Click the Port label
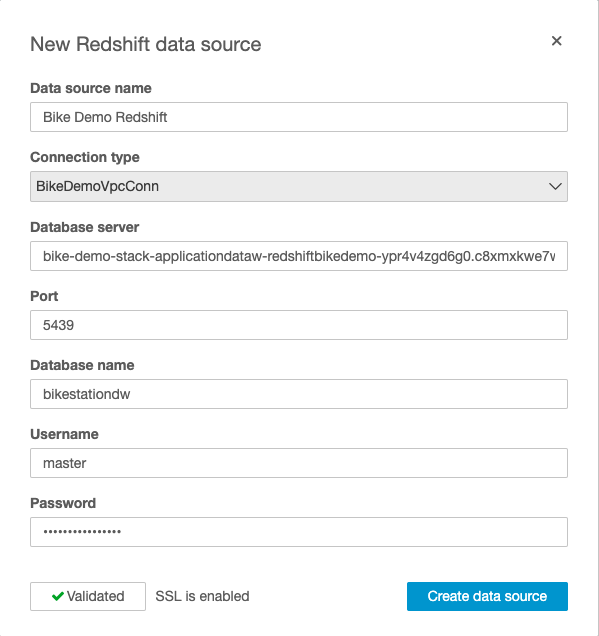Screen dimensions: 599x636 pyautogui.click(x=44, y=296)
